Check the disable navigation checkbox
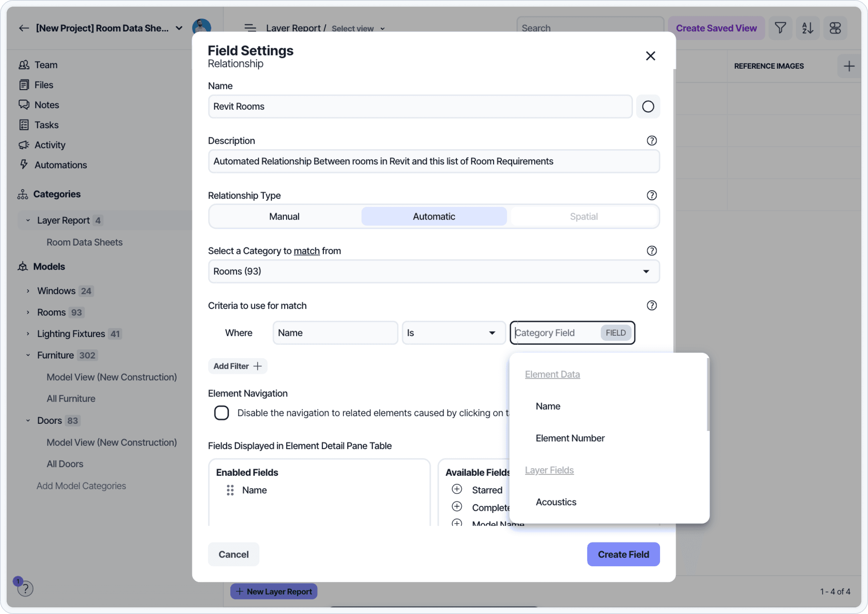868x614 pixels. tap(221, 413)
